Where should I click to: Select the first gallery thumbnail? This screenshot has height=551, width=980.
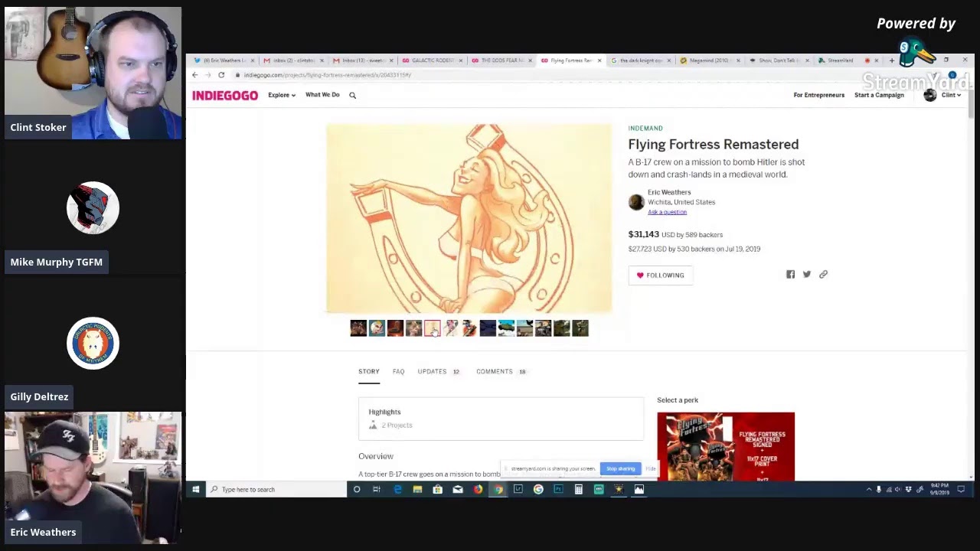pyautogui.click(x=358, y=328)
